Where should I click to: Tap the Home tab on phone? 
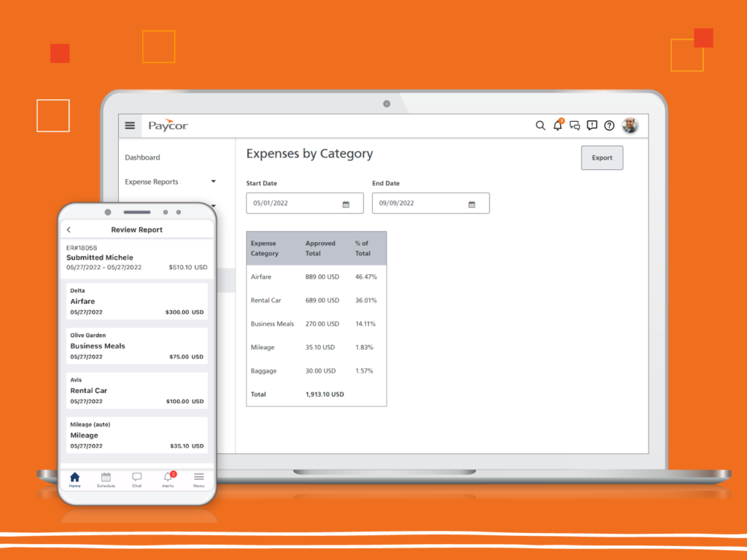click(75, 480)
